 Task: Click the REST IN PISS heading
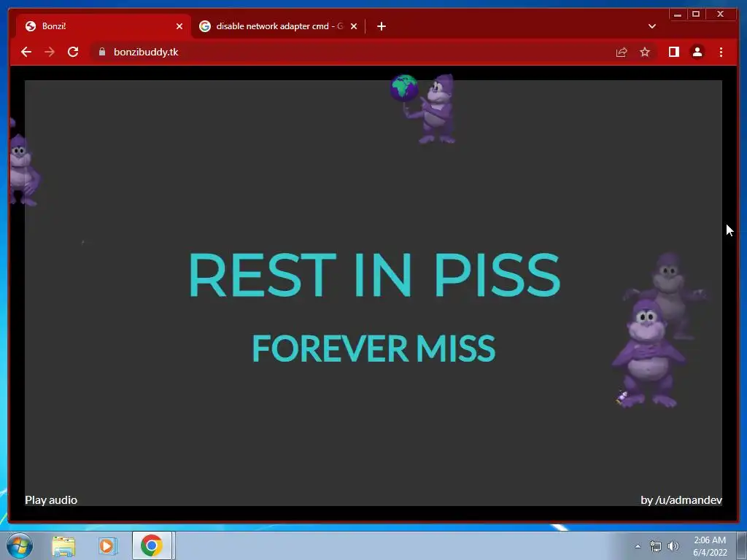pos(374,275)
